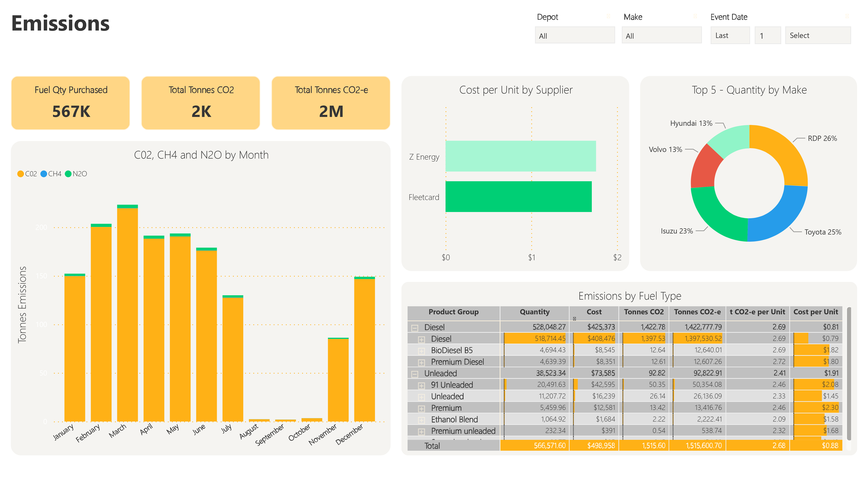Open the Depot dropdown showing All
868x488 pixels.
(x=575, y=35)
